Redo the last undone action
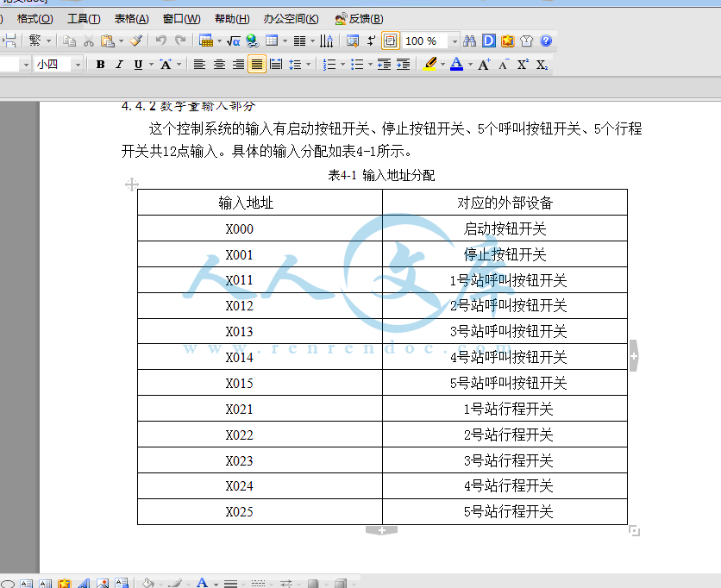The height and width of the screenshot is (588, 721). tap(180, 41)
